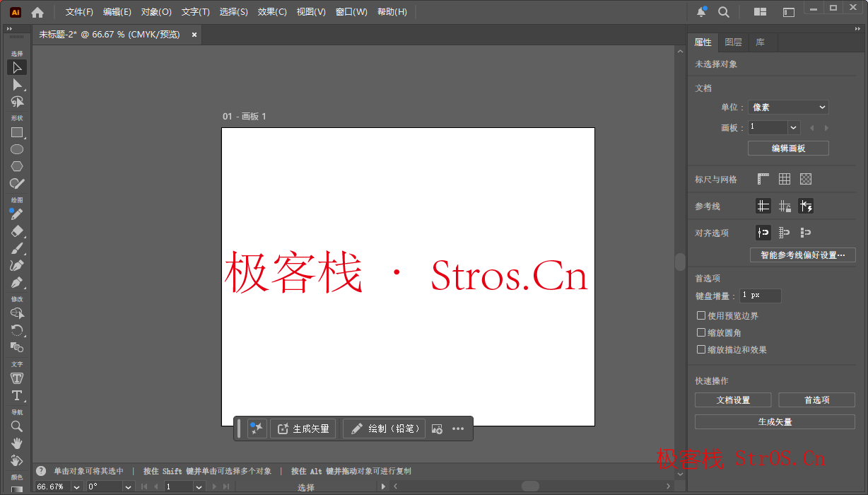868x495 pixels.
Task: Expand status bar info arrow next to 选择
Action: [383, 487]
